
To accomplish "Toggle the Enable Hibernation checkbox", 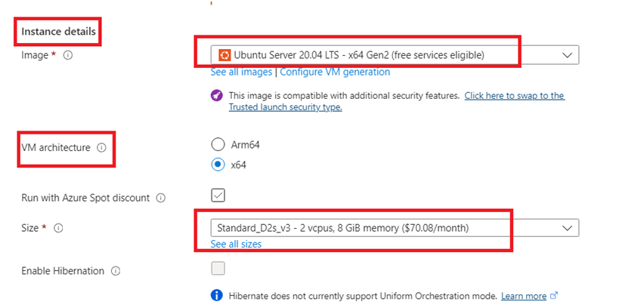I will point(218,268).
